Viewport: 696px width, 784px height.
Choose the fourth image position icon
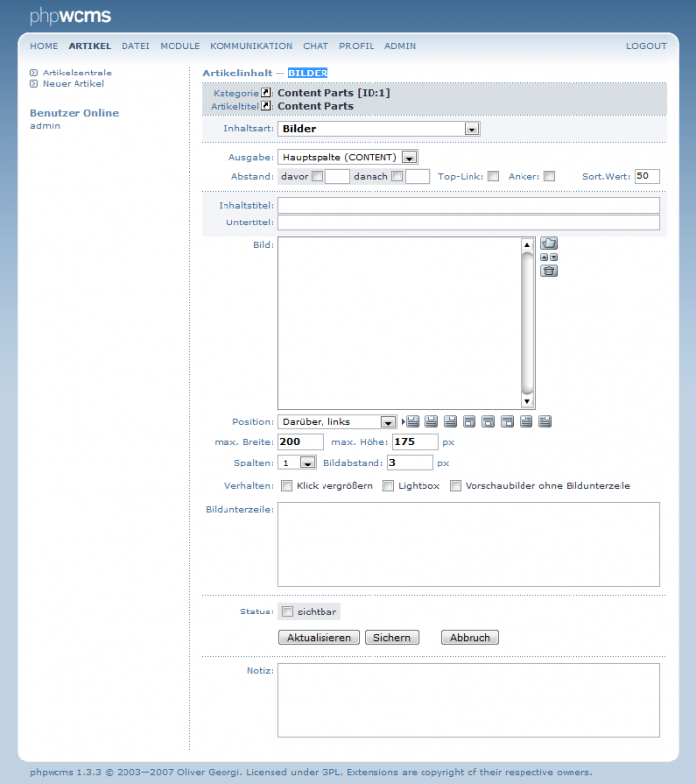coord(470,421)
